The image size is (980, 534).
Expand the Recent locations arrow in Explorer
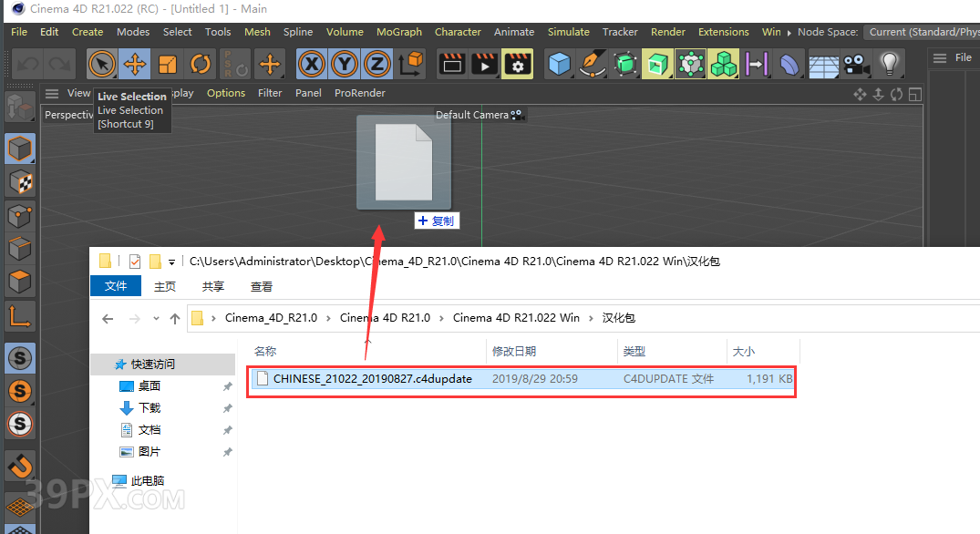click(155, 319)
